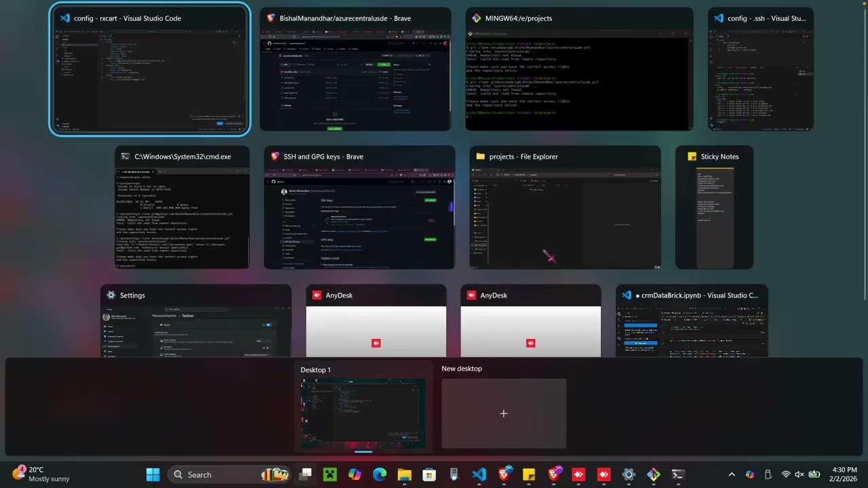Switch to the Settings window preview
Viewport: 868px width, 488px height.
pos(196,321)
